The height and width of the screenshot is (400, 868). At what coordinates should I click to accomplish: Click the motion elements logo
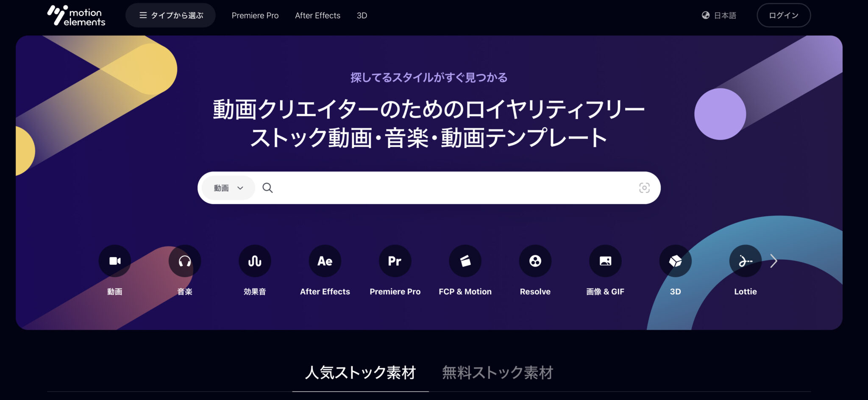75,15
